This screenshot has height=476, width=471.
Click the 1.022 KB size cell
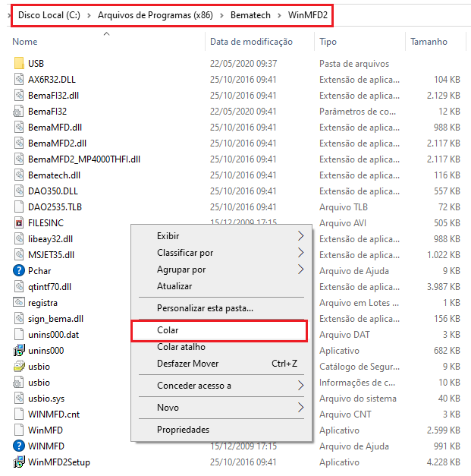(444, 254)
